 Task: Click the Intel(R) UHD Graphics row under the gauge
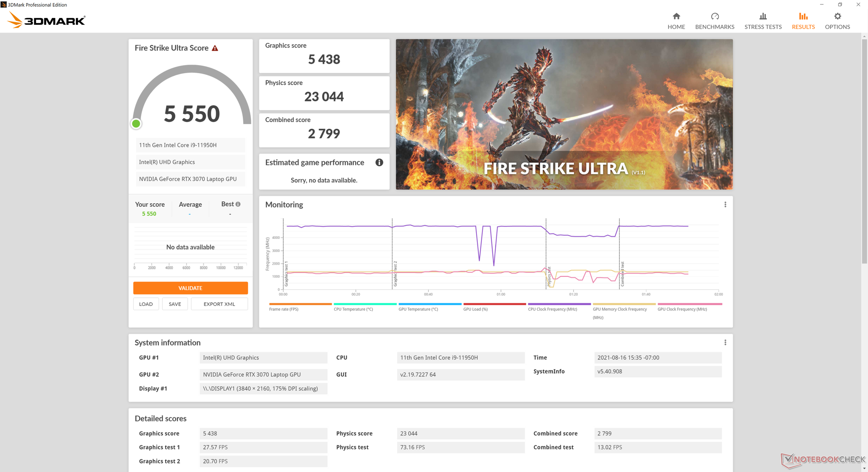190,162
